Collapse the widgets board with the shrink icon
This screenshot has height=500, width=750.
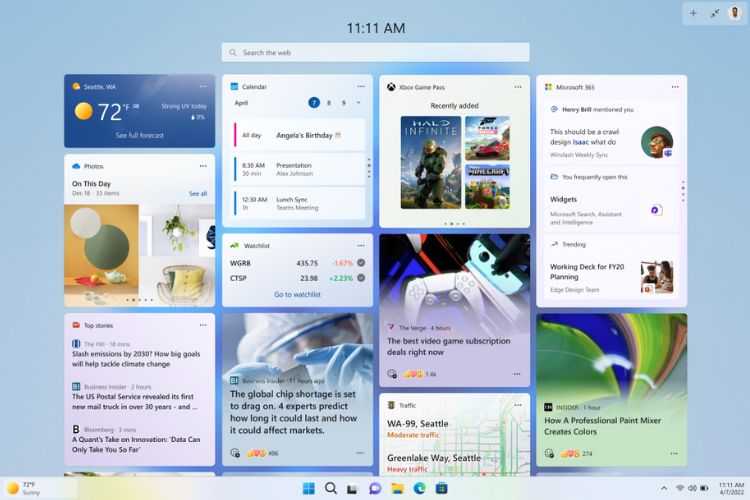click(715, 13)
